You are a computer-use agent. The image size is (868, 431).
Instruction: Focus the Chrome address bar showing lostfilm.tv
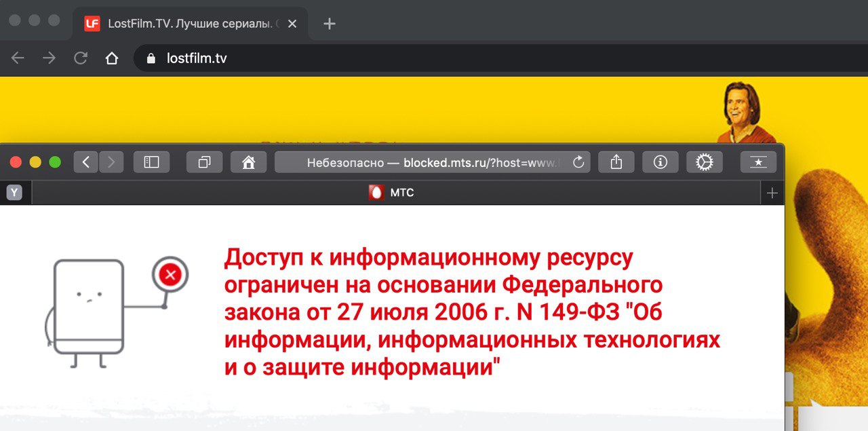[x=500, y=58]
